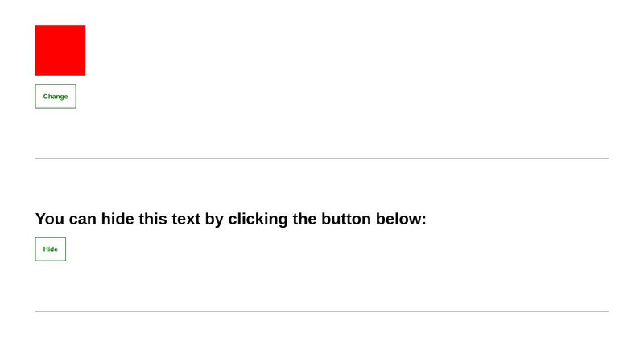Hide the heading text using its button

click(x=50, y=249)
